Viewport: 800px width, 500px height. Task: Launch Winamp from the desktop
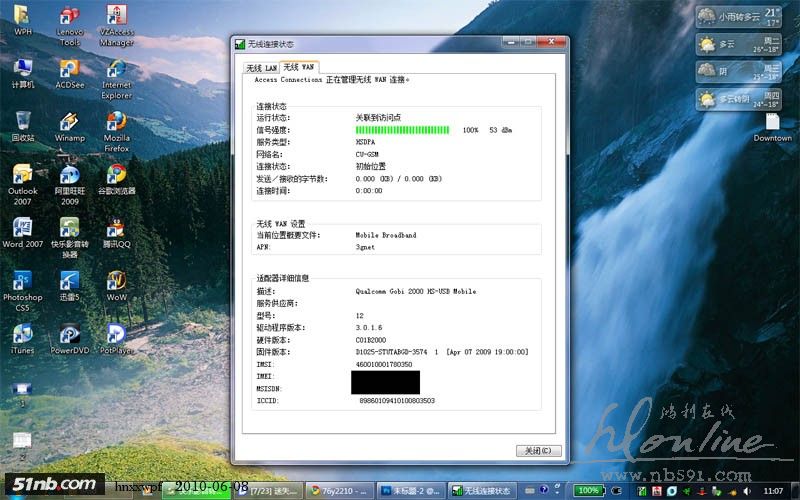(70, 124)
